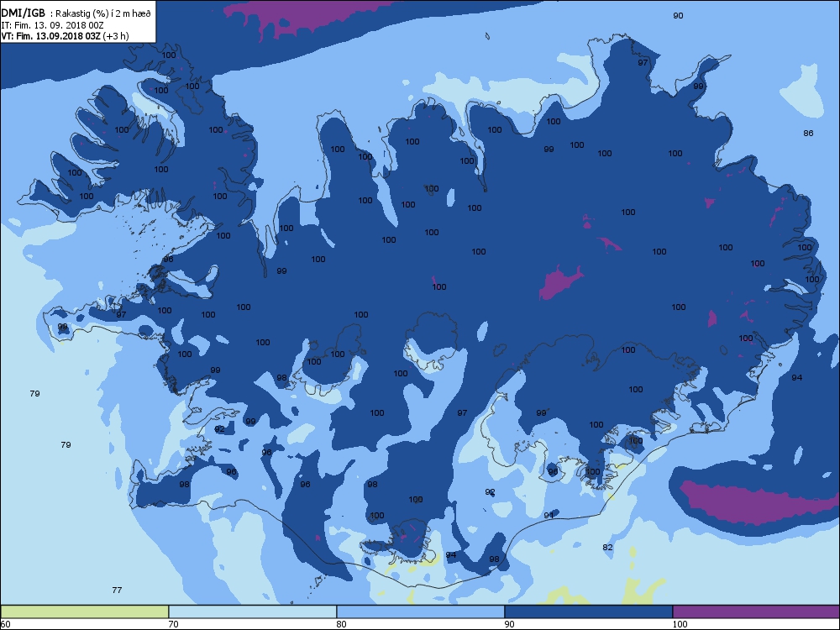Click the '91' humidity value on the map
The image size is (840, 630).
point(549,516)
